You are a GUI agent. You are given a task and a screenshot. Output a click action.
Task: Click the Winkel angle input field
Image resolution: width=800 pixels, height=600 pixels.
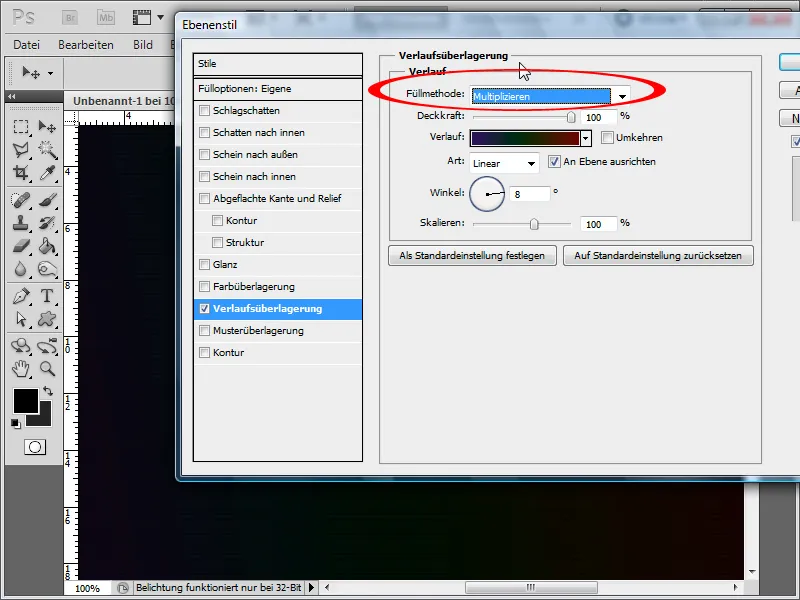pyautogui.click(x=530, y=194)
